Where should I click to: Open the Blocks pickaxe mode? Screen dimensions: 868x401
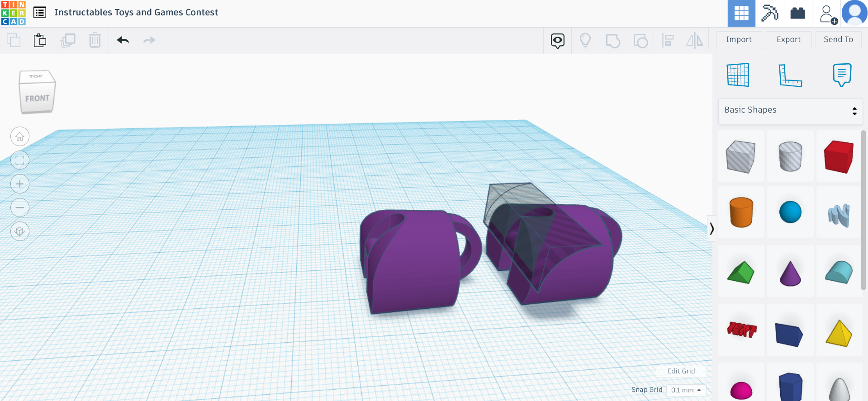[769, 13]
